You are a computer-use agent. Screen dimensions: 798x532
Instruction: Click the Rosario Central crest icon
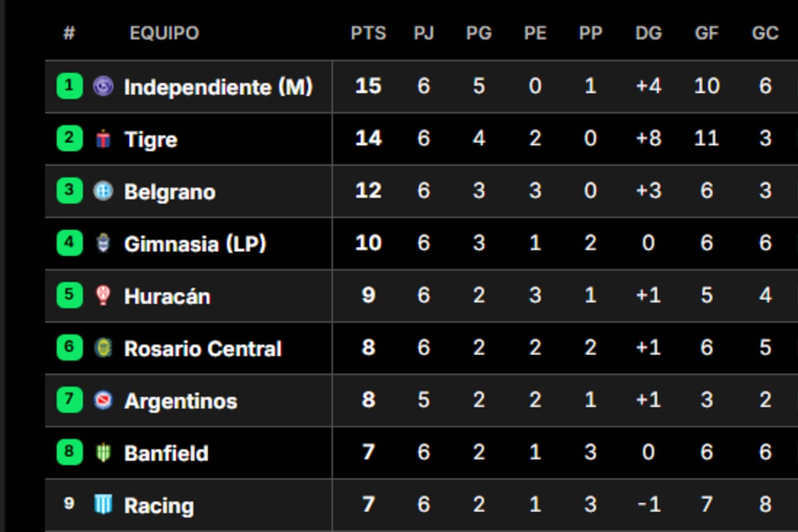click(x=103, y=348)
